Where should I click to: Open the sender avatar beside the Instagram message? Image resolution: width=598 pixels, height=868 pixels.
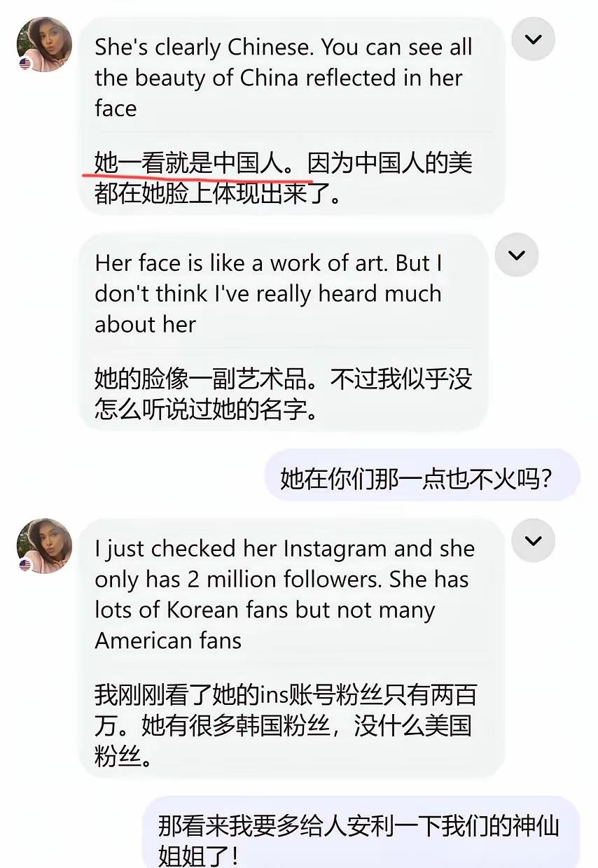coord(44,546)
